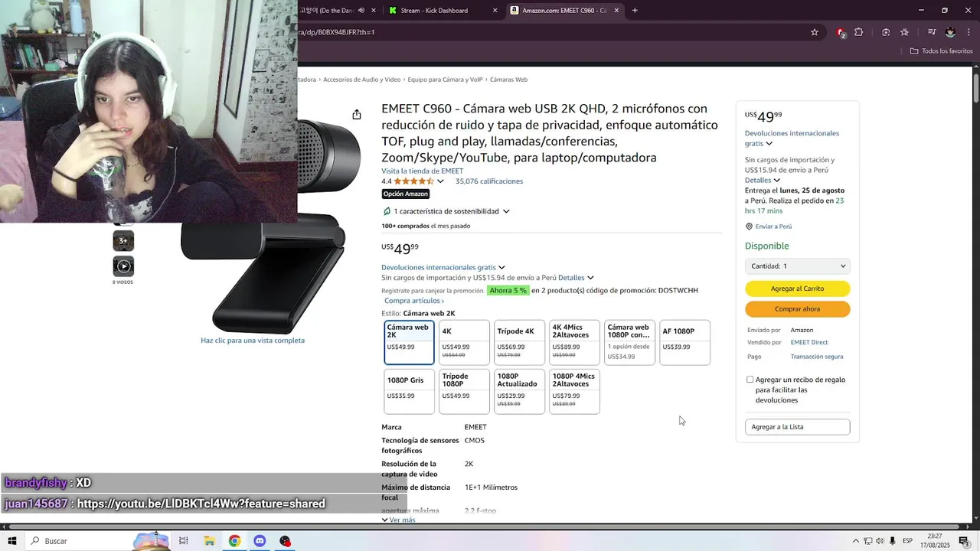Click the volume icon in system tray

[880, 541]
